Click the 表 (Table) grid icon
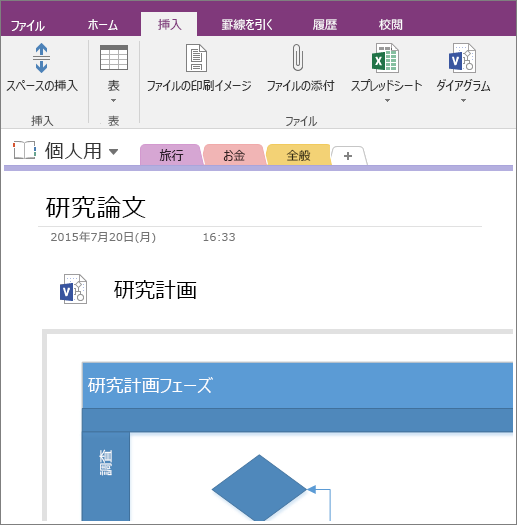 (114, 58)
